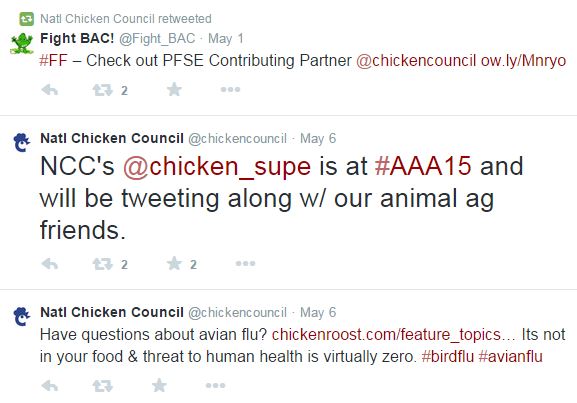Favorite the Fight BAC! tweet with star

pos(174,89)
